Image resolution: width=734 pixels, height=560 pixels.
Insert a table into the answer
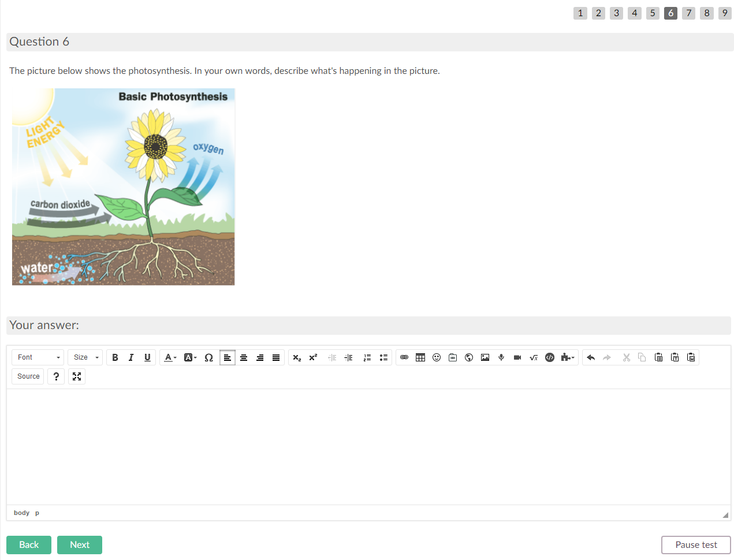[x=420, y=357]
